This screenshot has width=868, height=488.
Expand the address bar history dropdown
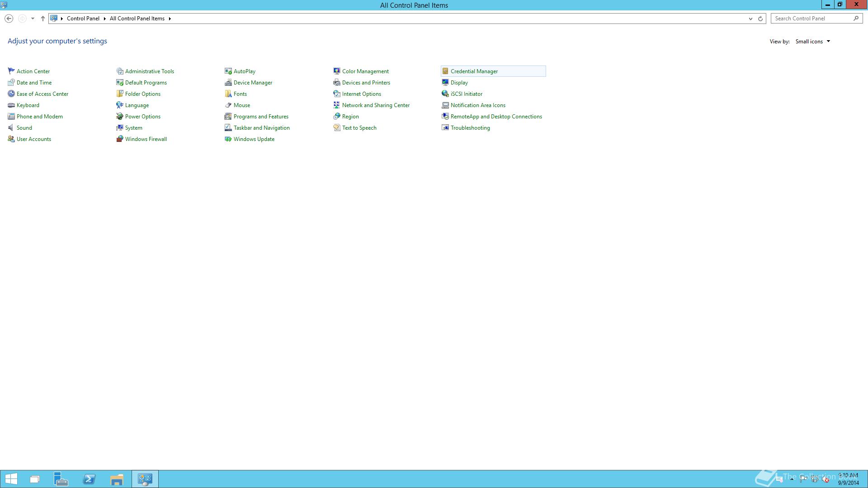tap(750, 19)
